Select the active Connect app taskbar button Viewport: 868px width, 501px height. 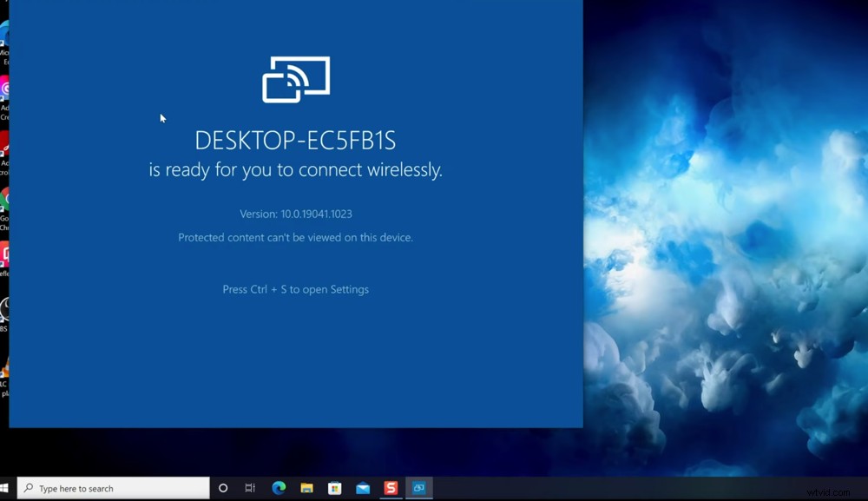418,488
